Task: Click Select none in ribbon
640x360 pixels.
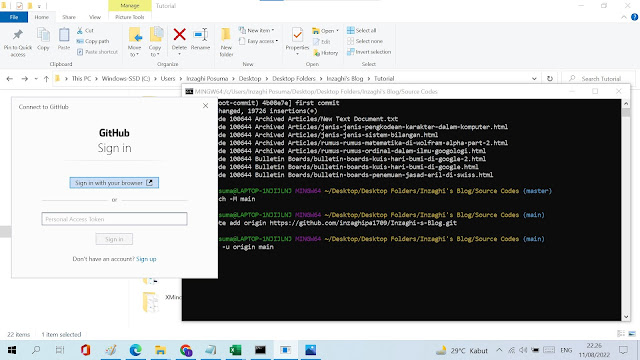Action: (x=365, y=41)
